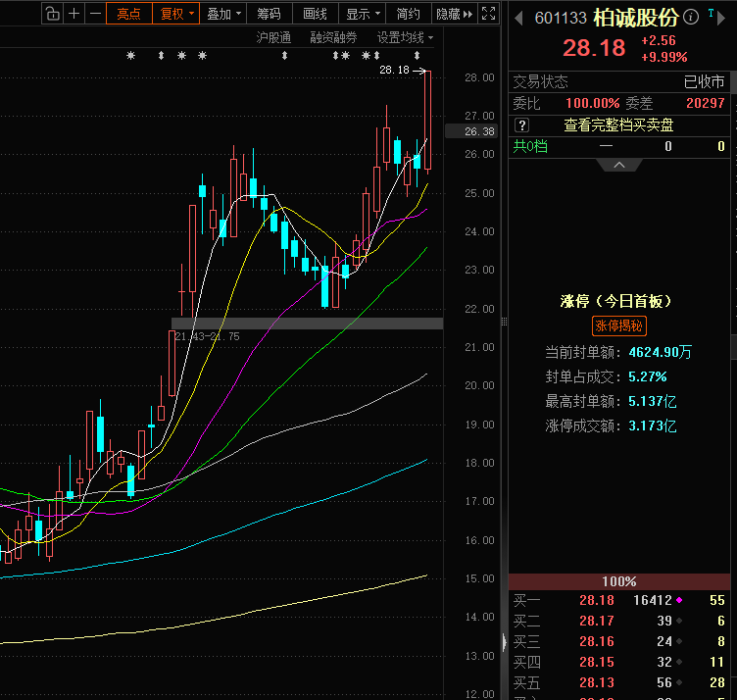The width and height of the screenshot is (737, 700).
Task: Click the gray diamond in 买五 row
Action: pyautogui.click(x=679, y=682)
